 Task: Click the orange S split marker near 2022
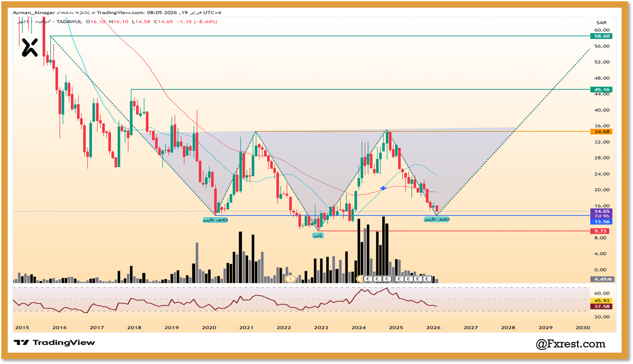[x=290, y=279]
